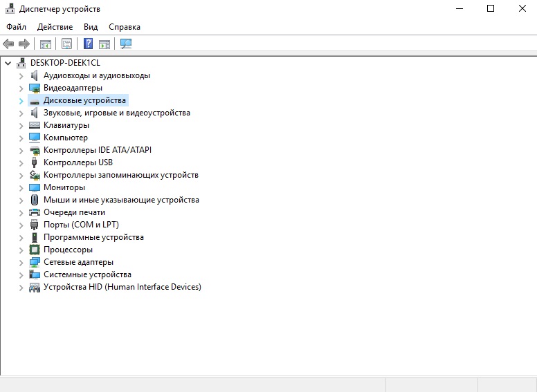Expand the Клавиатуры node
This screenshot has height=392, width=537.
pos(21,126)
